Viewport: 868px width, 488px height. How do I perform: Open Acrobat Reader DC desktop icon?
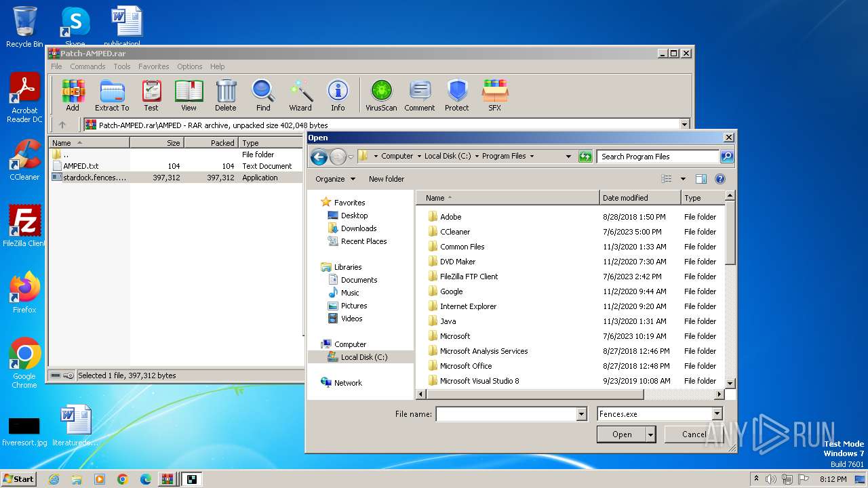[x=24, y=98]
